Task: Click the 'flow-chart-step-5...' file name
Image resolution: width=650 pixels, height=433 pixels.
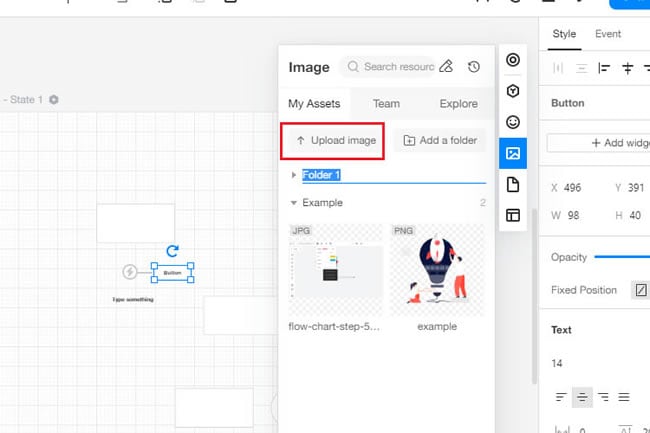Action: pyautogui.click(x=334, y=327)
